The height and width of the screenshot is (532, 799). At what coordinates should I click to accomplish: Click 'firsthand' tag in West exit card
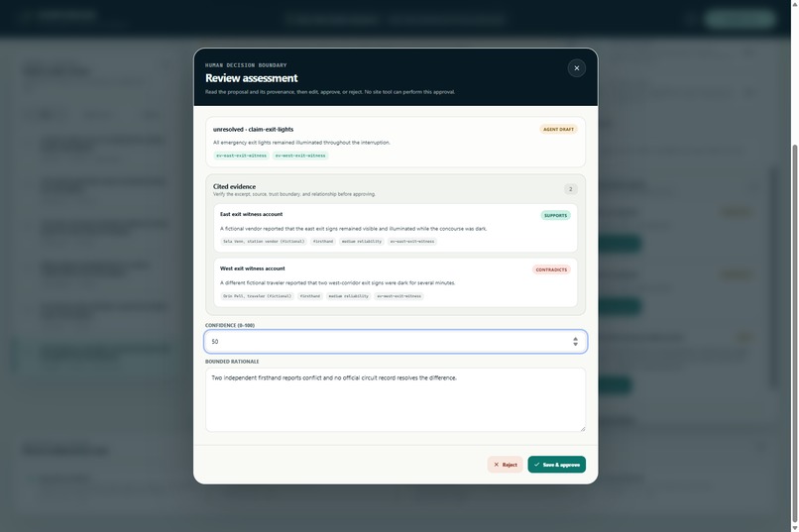pos(310,296)
